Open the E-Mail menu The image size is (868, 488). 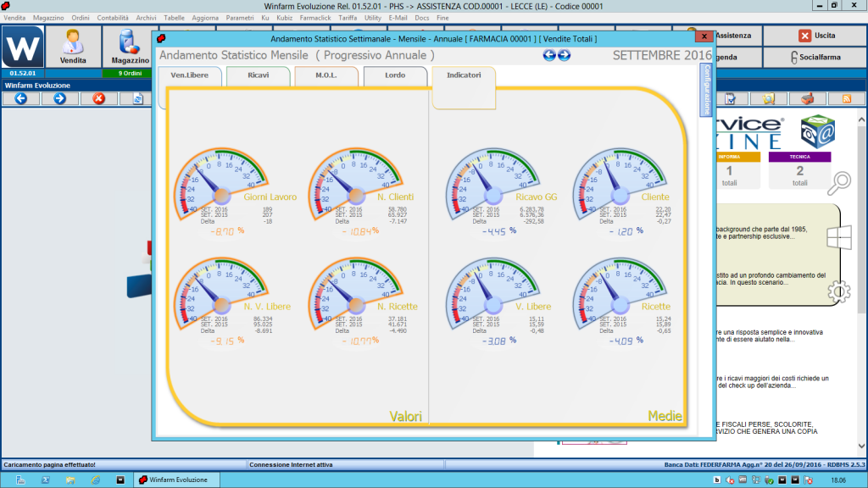(398, 18)
